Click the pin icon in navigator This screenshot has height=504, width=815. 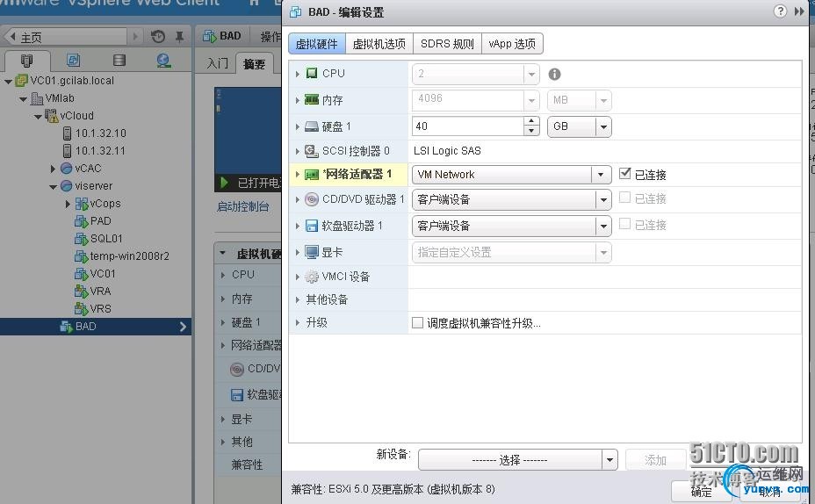(x=179, y=36)
